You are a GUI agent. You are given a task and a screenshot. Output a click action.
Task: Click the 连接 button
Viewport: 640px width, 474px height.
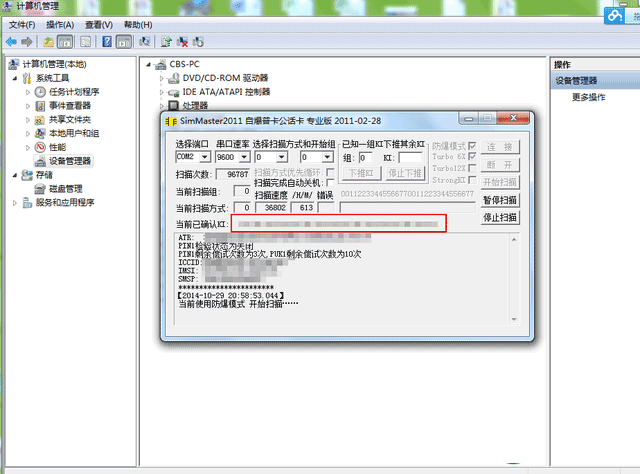500,147
